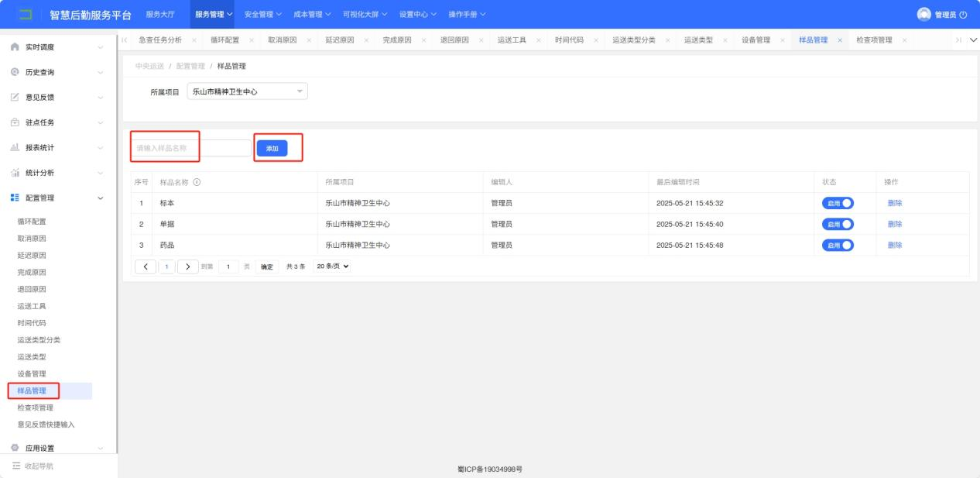Close the 检查项管理 tab
Screen dimensions: 980x478
(x=904, y=40)
